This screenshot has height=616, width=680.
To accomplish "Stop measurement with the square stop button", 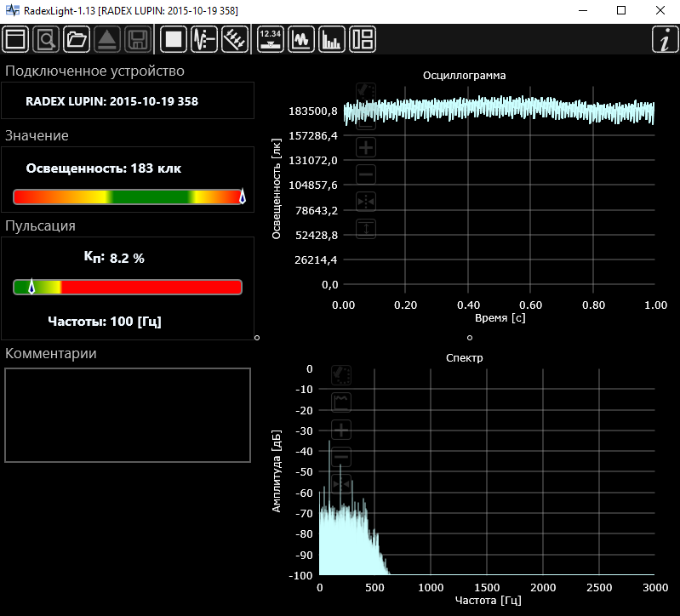I will coord(174,39).
